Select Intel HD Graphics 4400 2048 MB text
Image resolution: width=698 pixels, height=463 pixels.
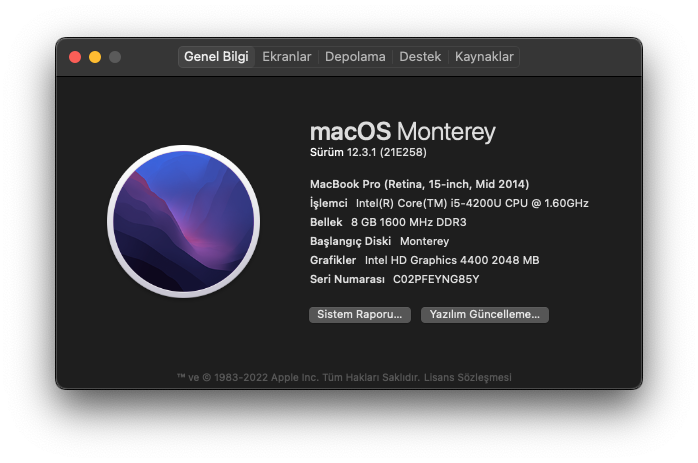(452, 260)
